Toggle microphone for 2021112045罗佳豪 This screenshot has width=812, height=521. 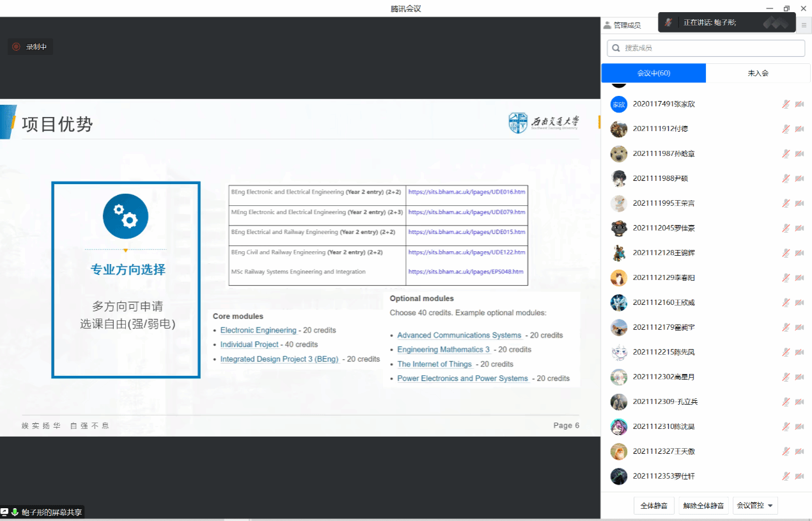pos(786,228)
